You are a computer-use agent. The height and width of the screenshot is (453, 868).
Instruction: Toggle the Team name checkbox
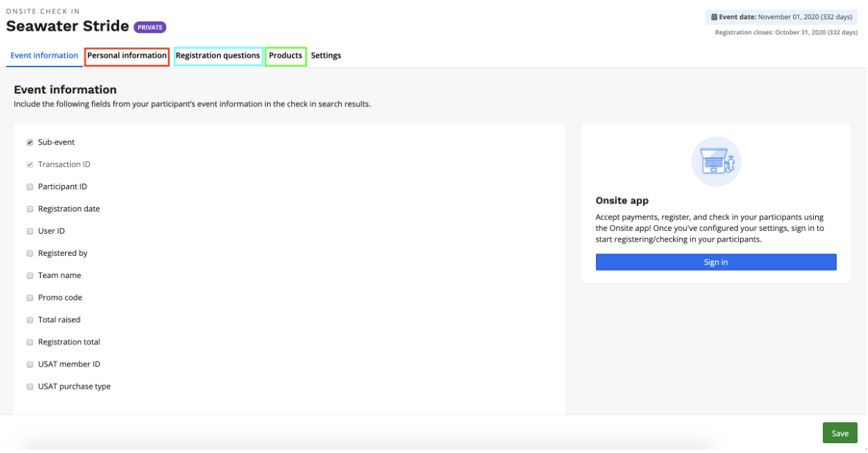(x=30, y=276)
